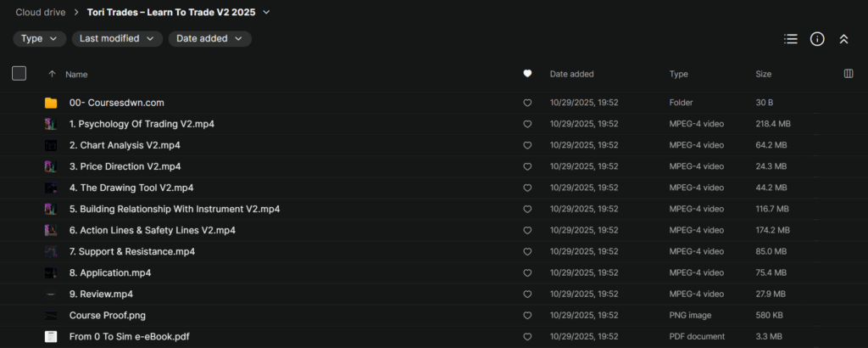The image size is (868, 348).
Task: Open 7. Support & Resistance.mp4 file name
Action: 132,251
